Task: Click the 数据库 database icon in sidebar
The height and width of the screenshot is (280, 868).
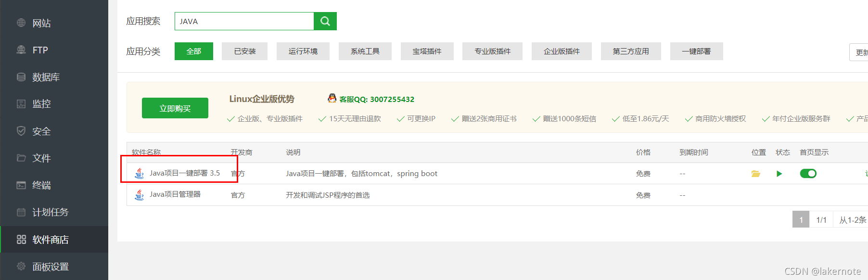Action: pos(21,77)
